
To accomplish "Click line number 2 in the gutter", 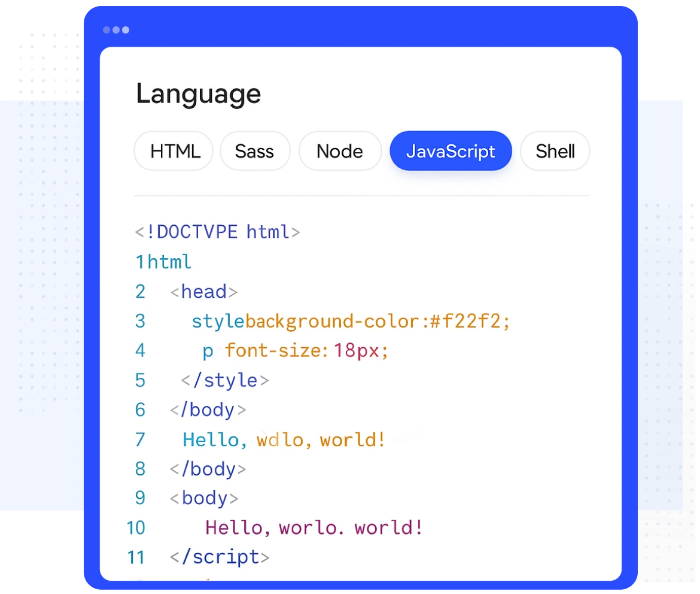I will [x=140, y=292].
